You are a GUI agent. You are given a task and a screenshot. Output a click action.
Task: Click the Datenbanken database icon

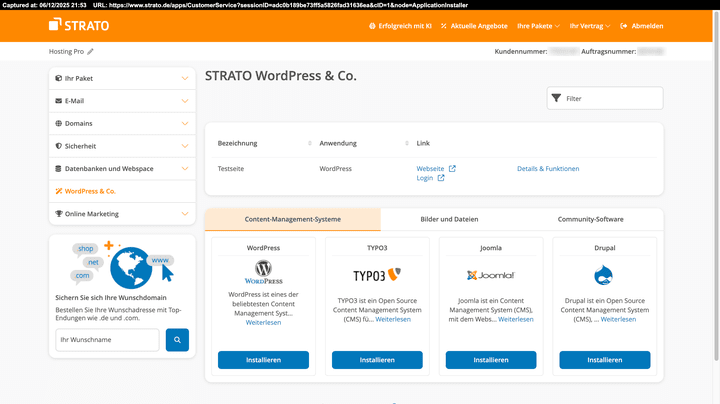[58, 168]
